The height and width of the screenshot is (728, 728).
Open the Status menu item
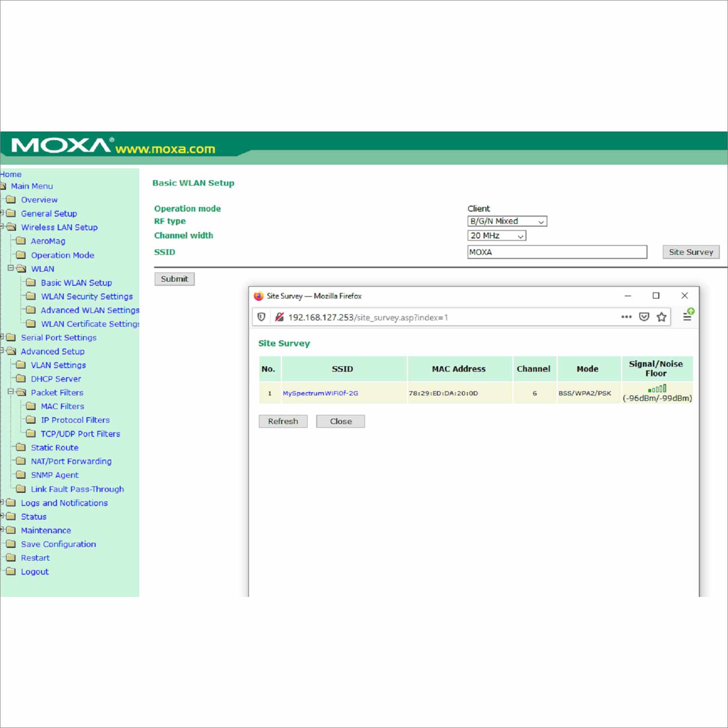[x=34, y=516]
